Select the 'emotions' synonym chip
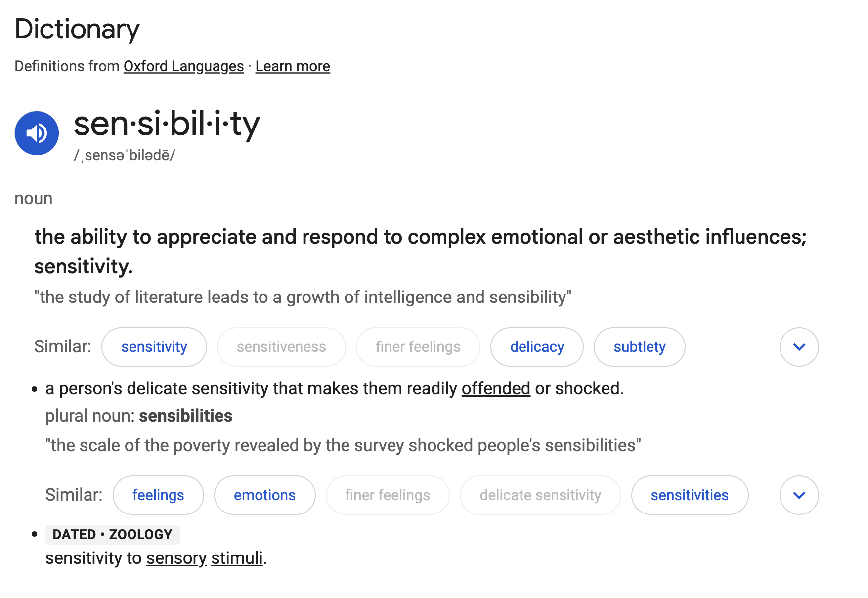The height and width of the screenshot is (598, 868). coord(264,495)
